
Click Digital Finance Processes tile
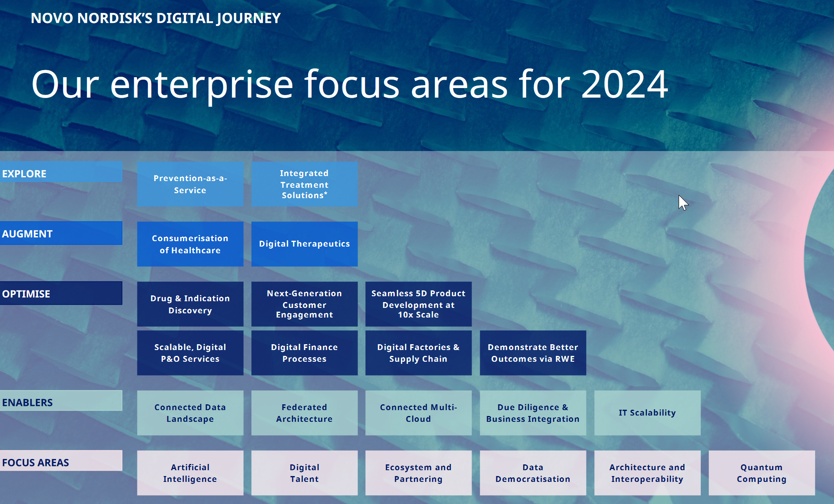304,353
